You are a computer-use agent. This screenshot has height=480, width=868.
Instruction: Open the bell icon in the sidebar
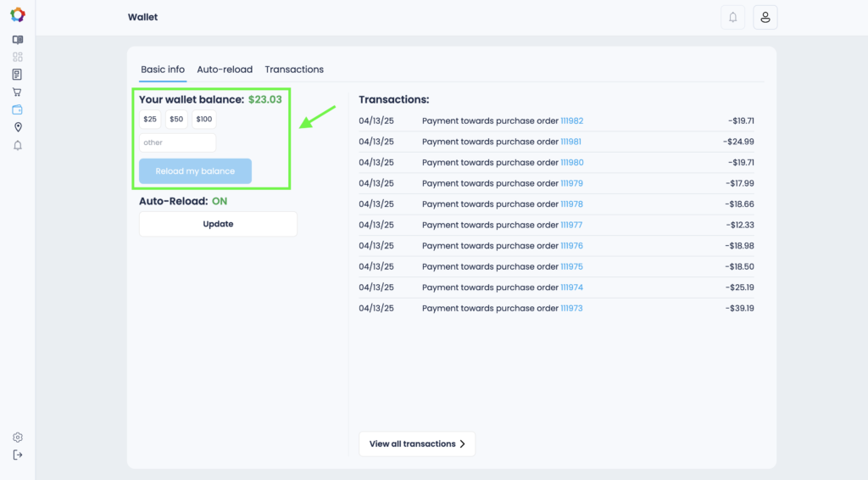(18, 146)
